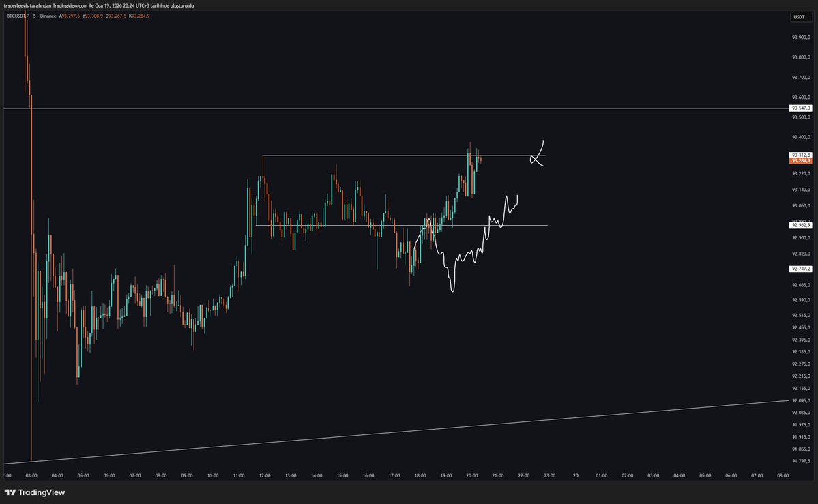The width and height of the screenshot is (818, 504).
Task: Click the high value Y93.308,9
Action: [93, 16]
